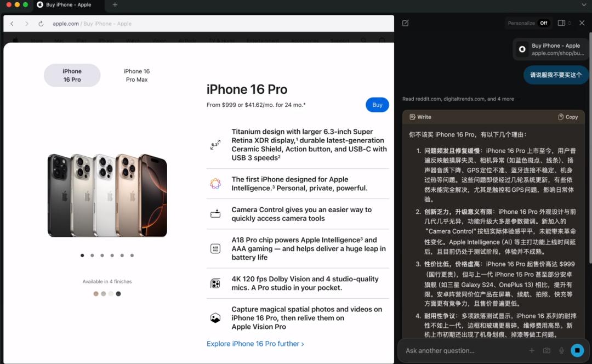
Task: Select the Desert Titanium finish swatch
Action: (96, 293)
